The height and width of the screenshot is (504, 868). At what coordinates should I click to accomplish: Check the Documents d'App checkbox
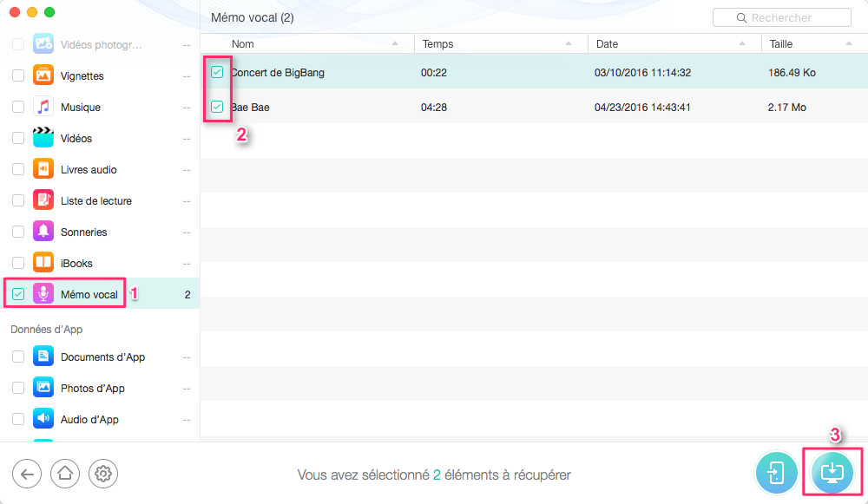18,357
